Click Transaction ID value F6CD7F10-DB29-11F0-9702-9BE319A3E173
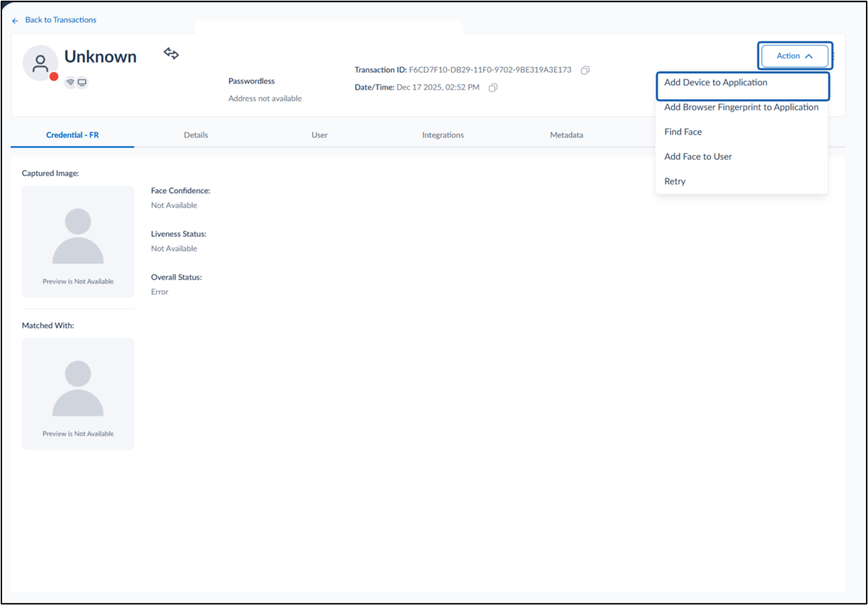This screenshot has height=605, width=868. point(490,70)
